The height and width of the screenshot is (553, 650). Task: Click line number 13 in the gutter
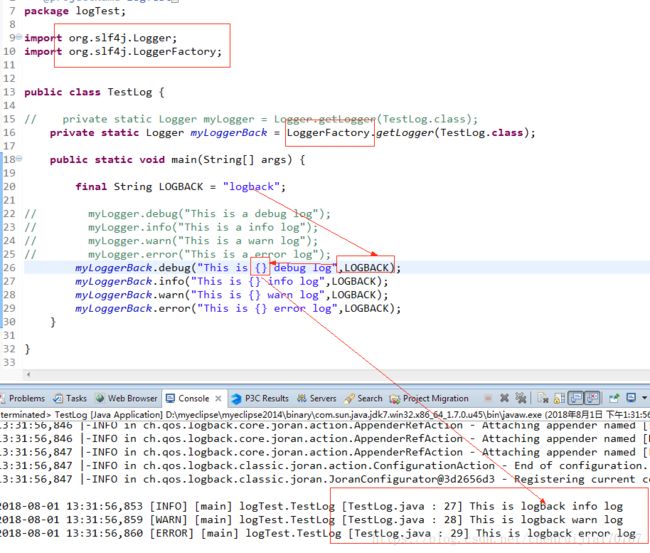[9, 92]
